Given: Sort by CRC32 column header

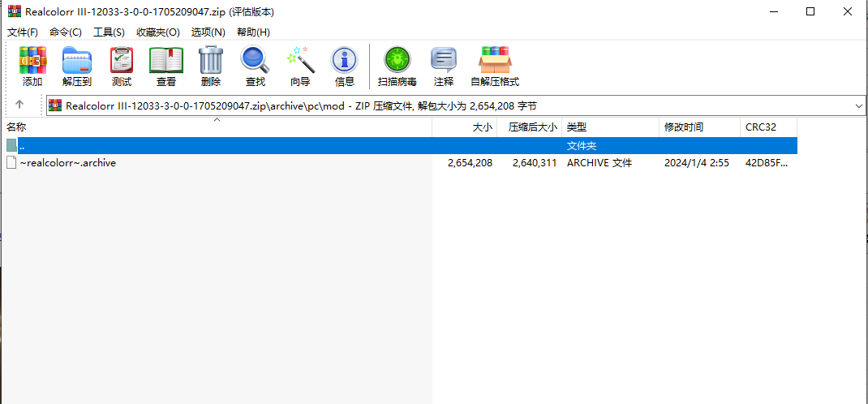Looking at the screenshot, I should pyautogui.click(x=768, y=127).
